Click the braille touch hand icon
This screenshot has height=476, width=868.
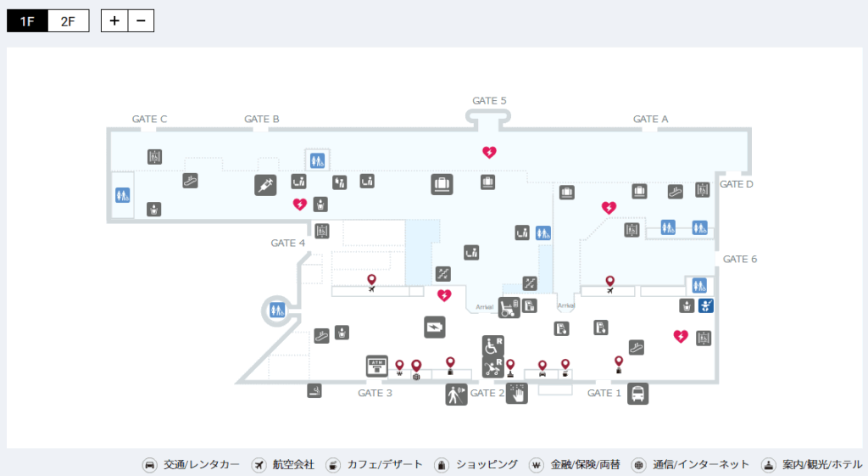(516, 394)
